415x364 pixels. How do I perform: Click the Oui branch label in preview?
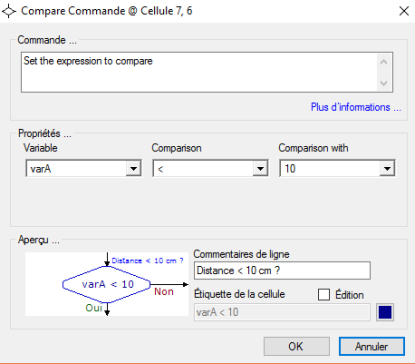[x=94, y=307]
